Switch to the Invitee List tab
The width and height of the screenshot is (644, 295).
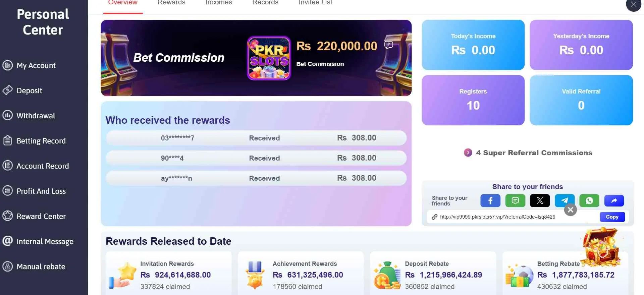tap(315, 3)
